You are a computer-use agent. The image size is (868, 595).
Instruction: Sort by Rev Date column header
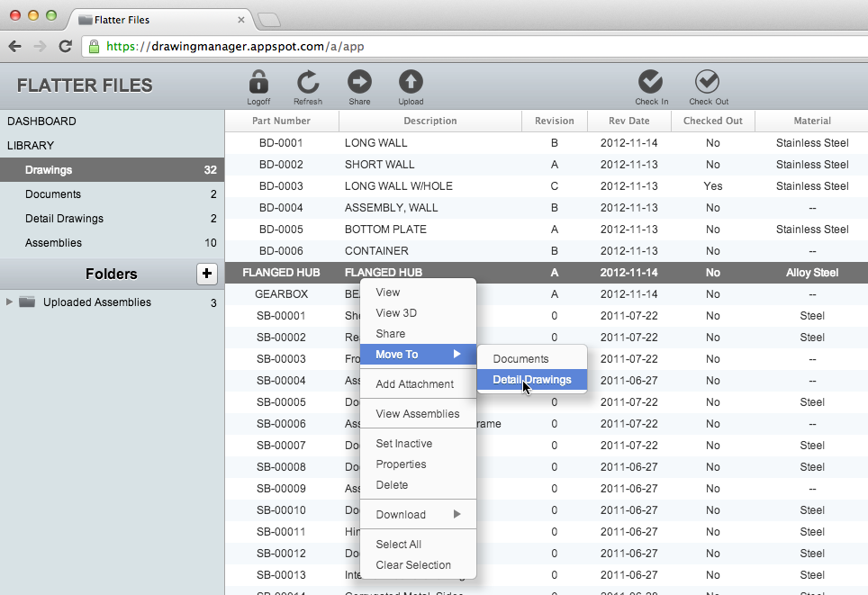click(x=628, y=121)
